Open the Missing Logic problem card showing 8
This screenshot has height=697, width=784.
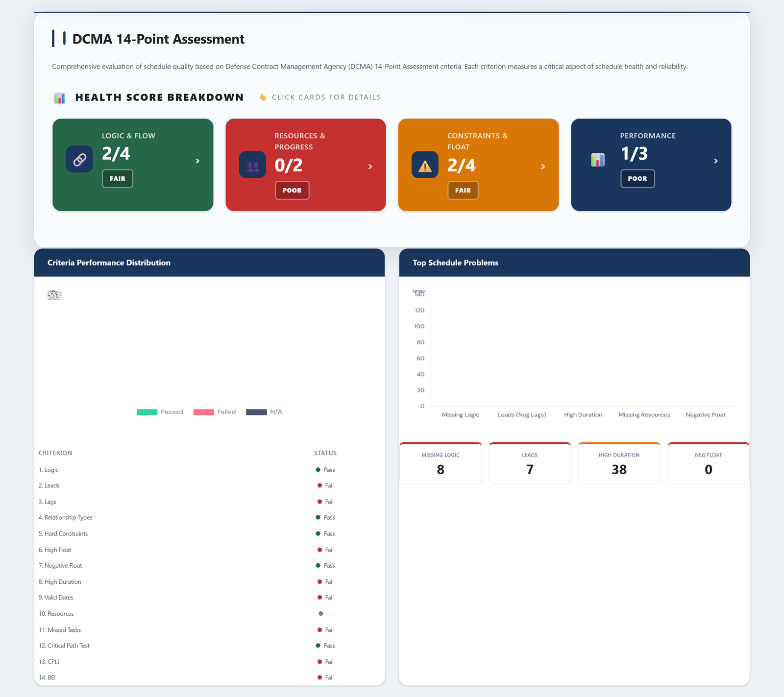[441, 463]
